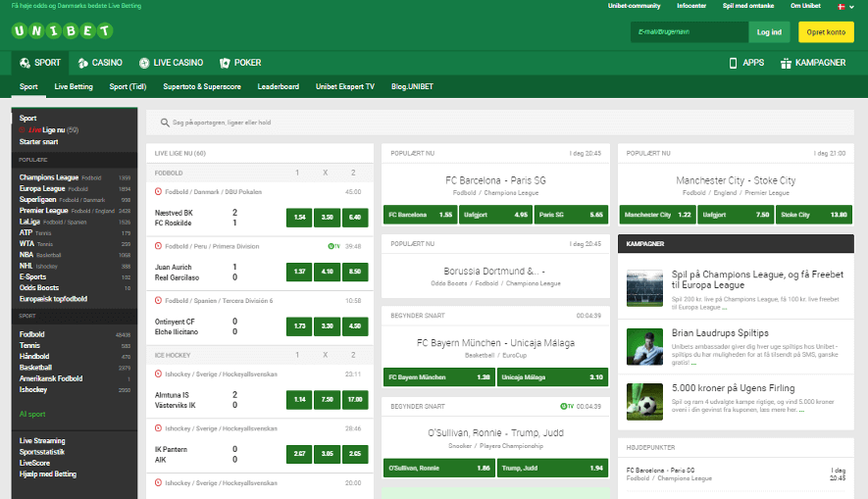
Task: Select Starter snart in sidebar
Action: tap(39, 141)
